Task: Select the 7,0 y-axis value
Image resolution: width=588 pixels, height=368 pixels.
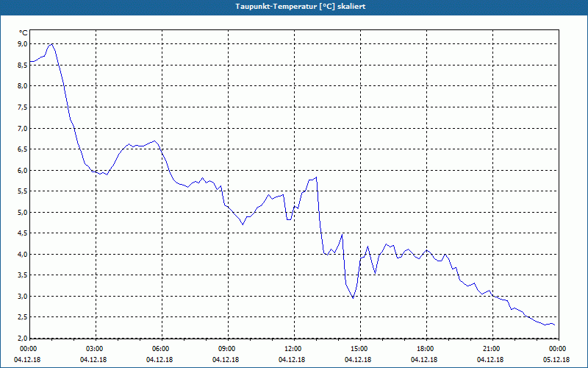Action: point(23,128)
